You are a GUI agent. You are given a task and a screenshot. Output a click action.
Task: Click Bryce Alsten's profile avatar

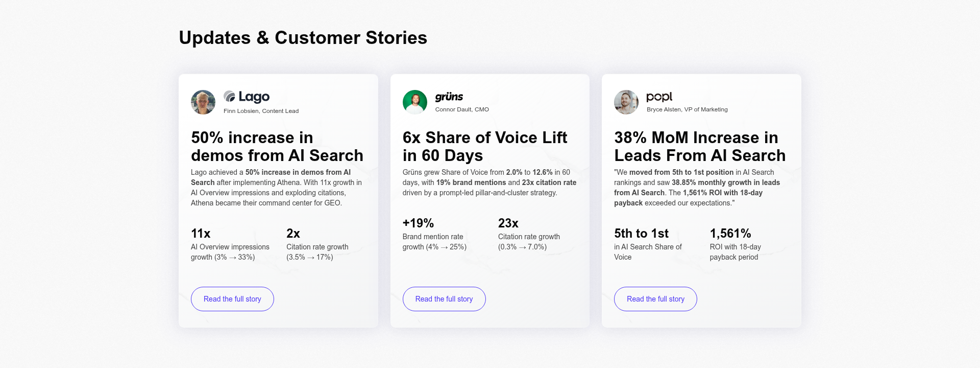click(626, 102)
